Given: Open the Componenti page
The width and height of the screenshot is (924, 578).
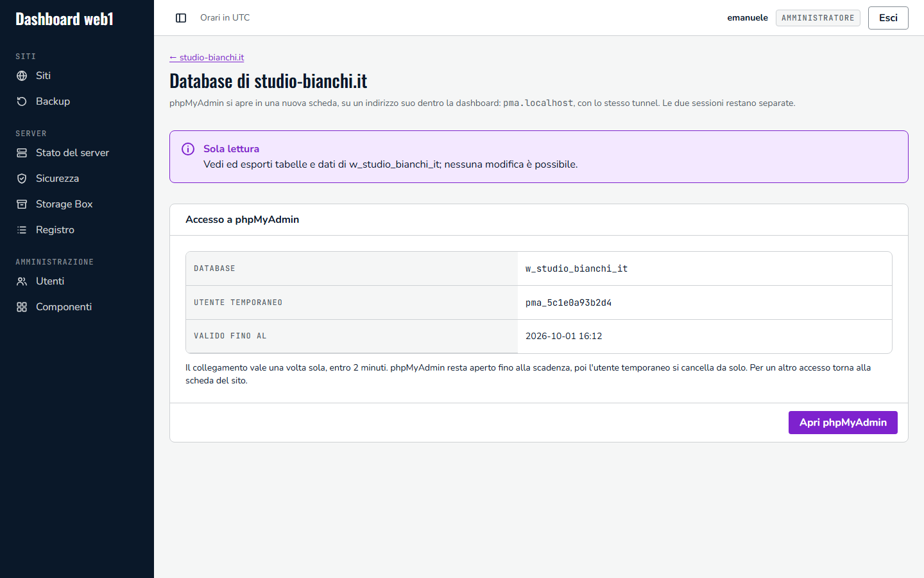Looking at the screenshot, I should [x=77, y=307].
